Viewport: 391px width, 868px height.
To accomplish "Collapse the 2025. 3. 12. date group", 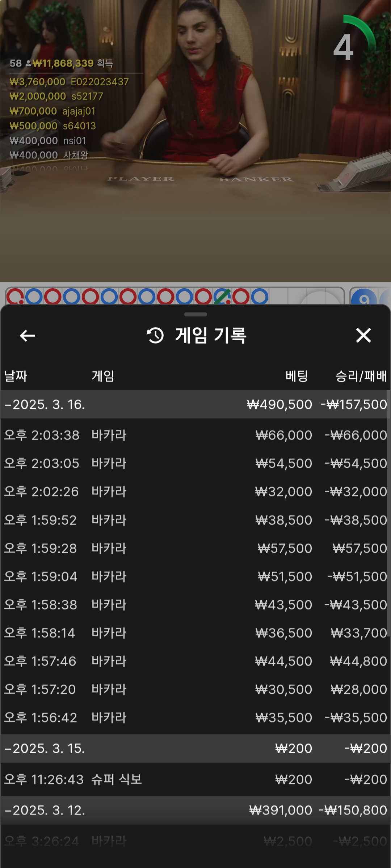I will [45, 810].
